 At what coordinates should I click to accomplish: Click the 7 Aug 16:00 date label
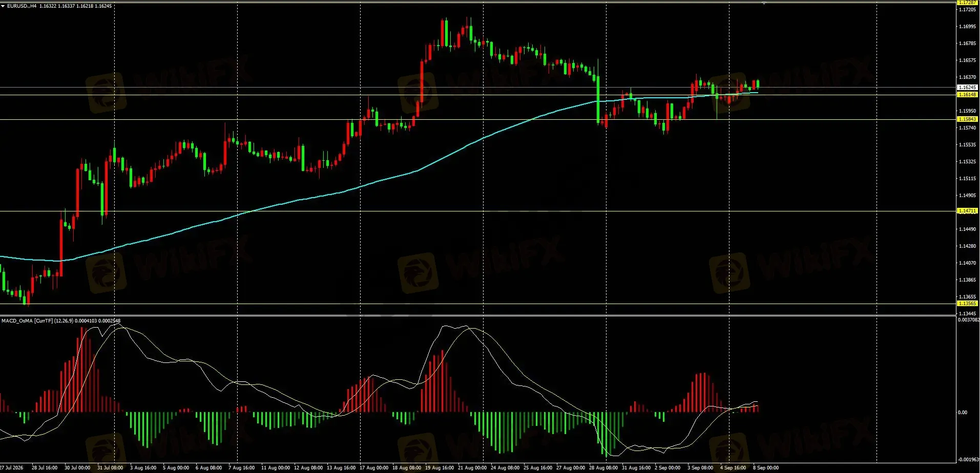coord(241,468)
